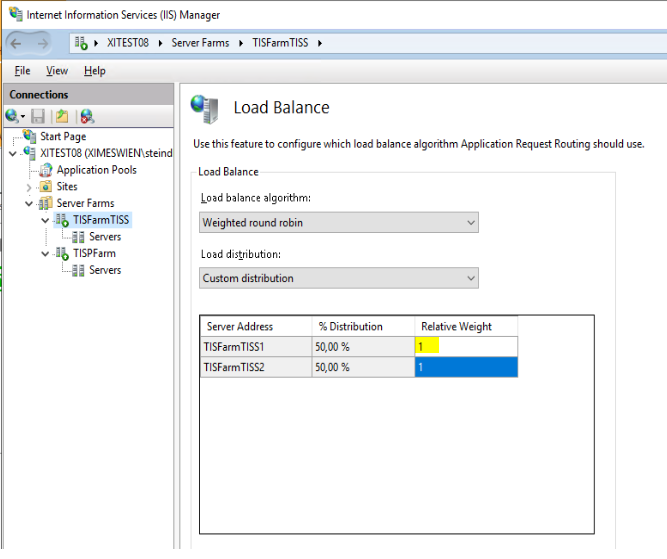Click the TISFarmTISS2 server address cell

point(256,367)
